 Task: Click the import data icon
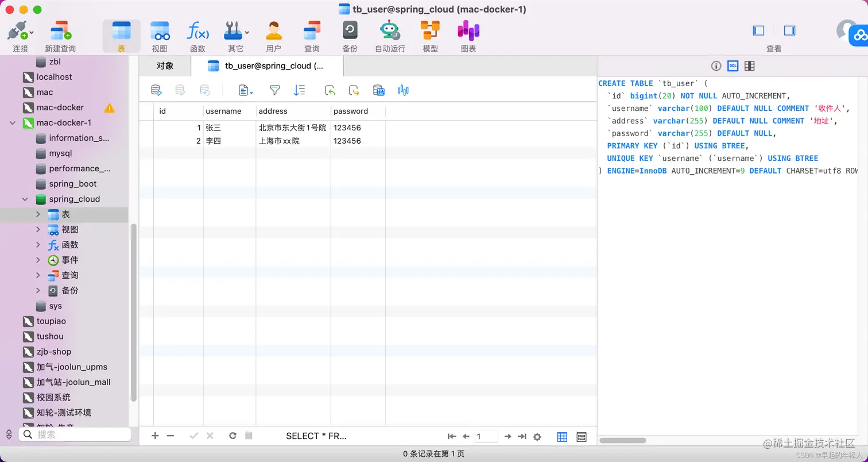pos(330,90)
